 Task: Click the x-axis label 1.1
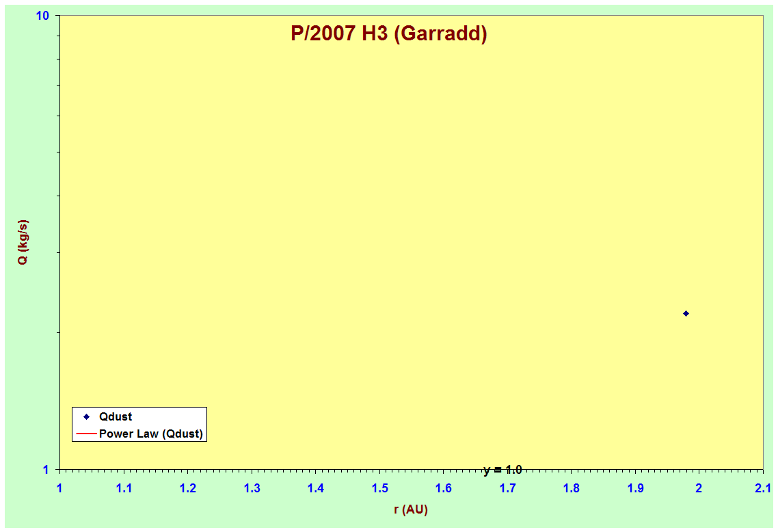pos(124,488)
